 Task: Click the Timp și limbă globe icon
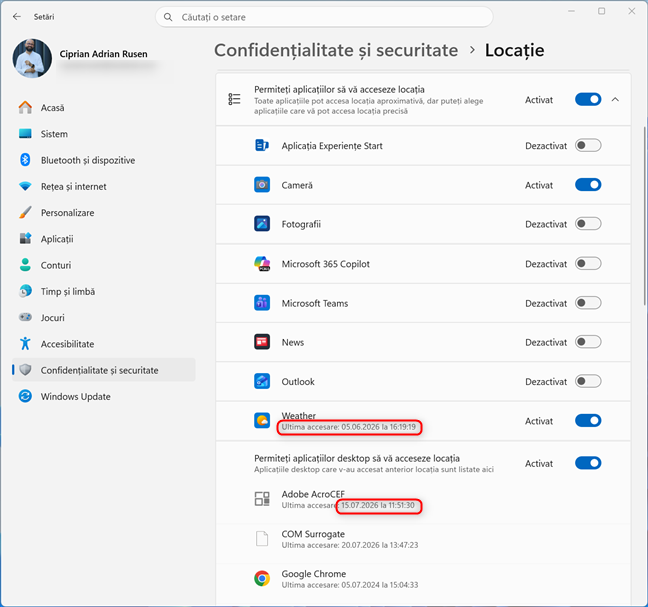click(25, 291)
